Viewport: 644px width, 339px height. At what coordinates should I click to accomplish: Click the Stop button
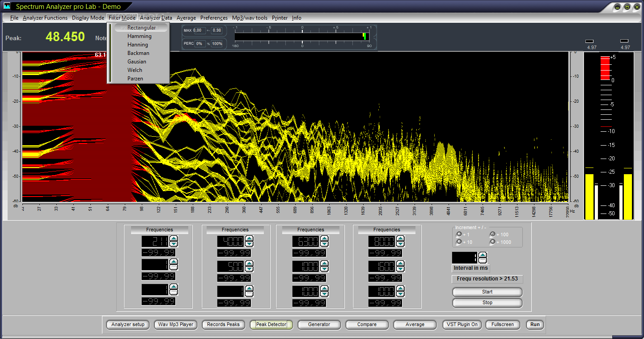pos(487,303)
